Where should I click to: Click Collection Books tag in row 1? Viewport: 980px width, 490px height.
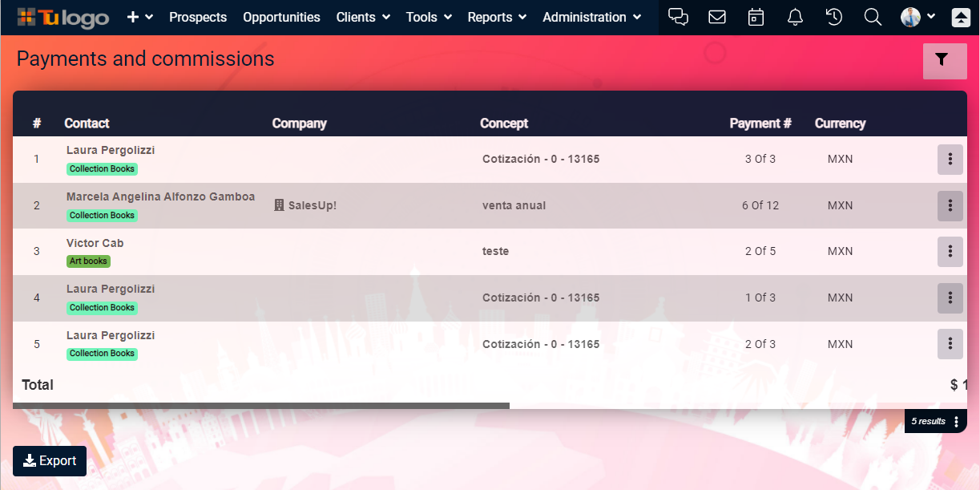coord(102,169)
